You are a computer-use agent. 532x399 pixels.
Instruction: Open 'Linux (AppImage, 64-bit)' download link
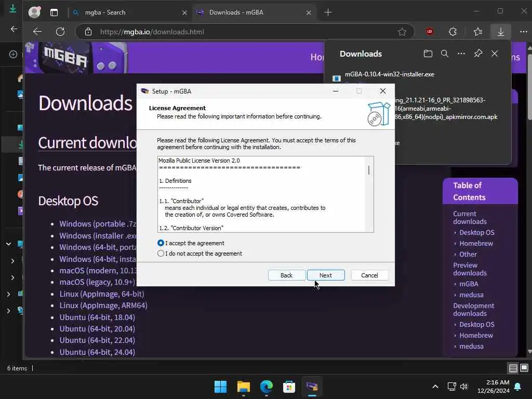click(102, 294)
